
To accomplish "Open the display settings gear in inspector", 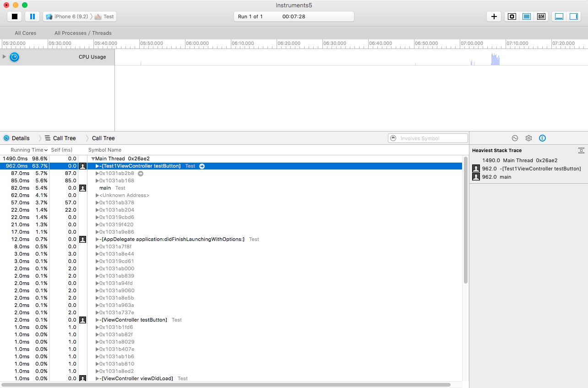I will [x=528, y=138].
